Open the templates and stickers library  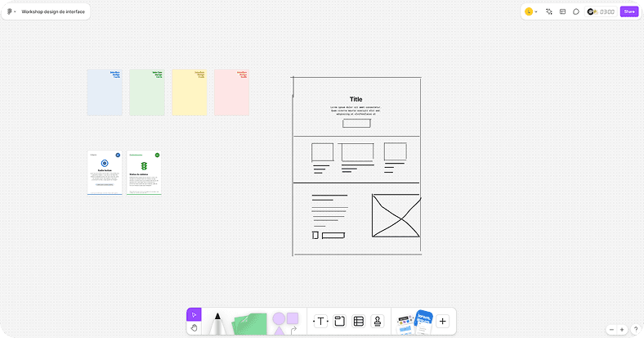point(414,322)
